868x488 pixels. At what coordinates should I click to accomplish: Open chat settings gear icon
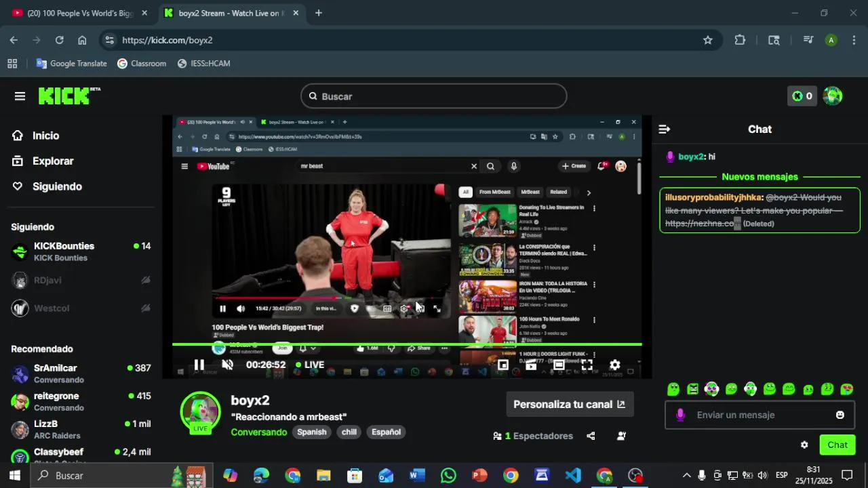click(x=804, y=445)
